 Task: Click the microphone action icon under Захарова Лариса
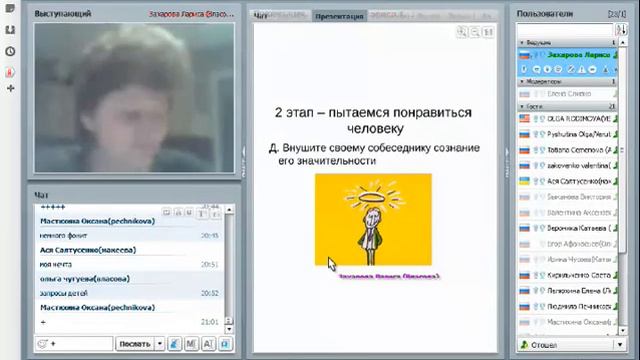tap(524, 69)
